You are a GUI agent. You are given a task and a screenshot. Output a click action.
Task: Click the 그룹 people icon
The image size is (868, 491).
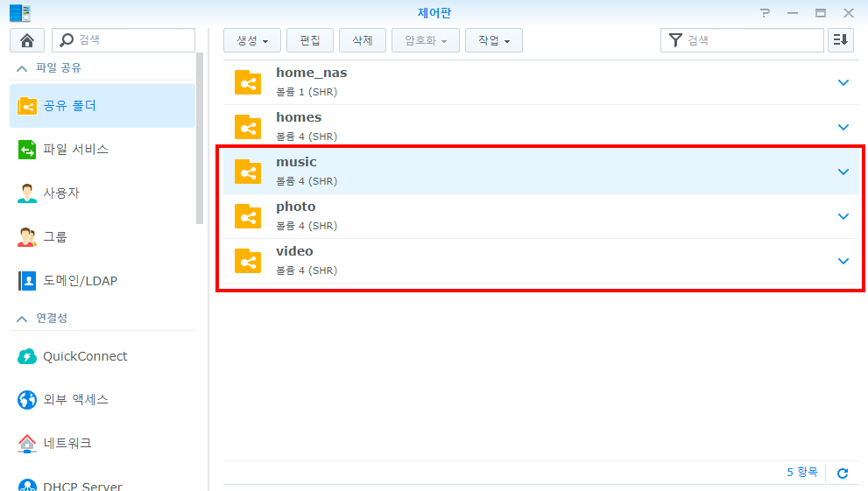pyautogui.click(x=26, y=236)
